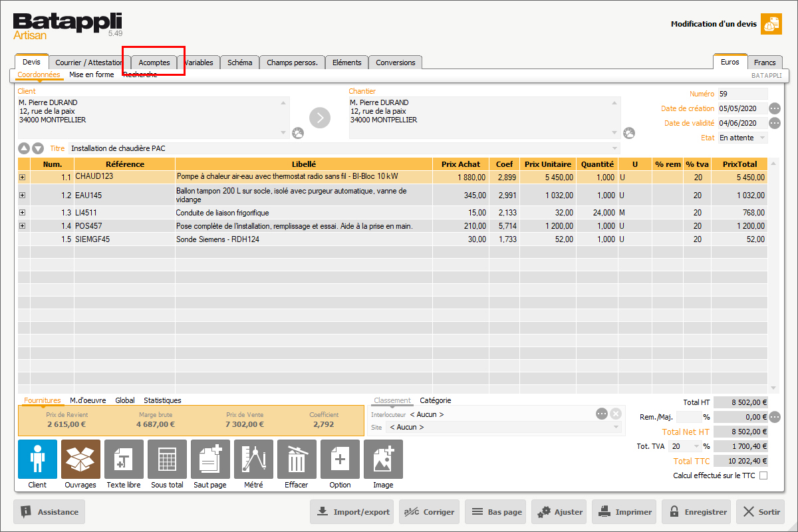This screenshot has height=532, width=798.
Task: Click the Numéro field showing 59
Action: [x=743, y=94]
